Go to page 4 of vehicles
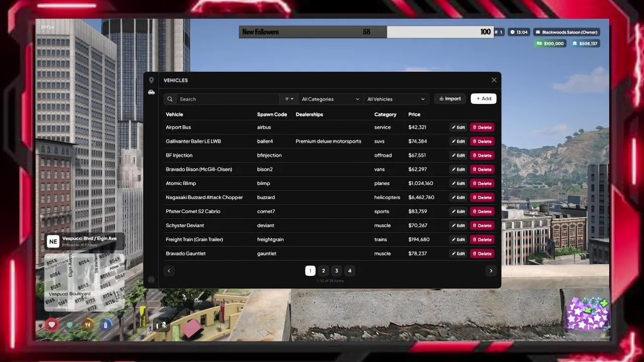Viewport: 644px width, 362px height. tap(350, 270)
